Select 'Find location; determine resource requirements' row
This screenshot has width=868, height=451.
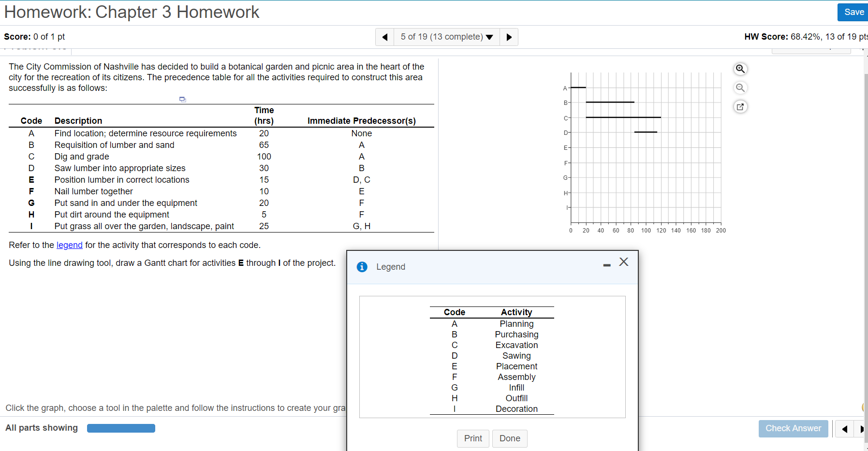pos(221,133)
